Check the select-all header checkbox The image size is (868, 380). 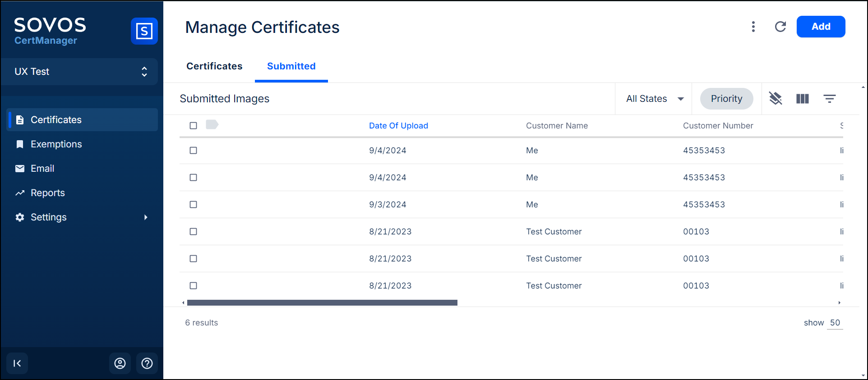193,126
